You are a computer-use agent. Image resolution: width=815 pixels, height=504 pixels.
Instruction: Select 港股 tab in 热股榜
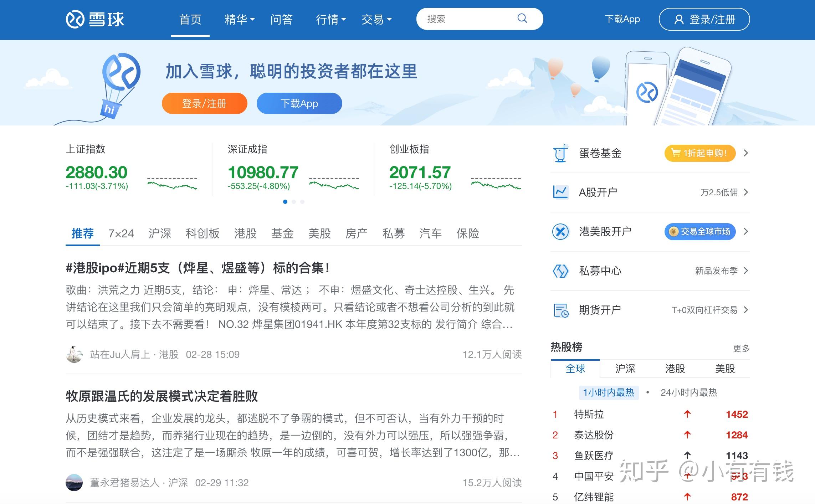tap(675, 369)
